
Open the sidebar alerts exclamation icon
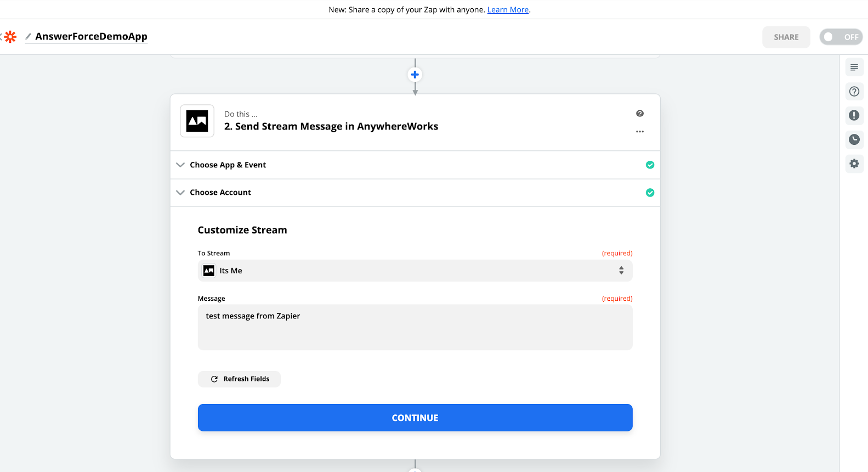[854, 115]
